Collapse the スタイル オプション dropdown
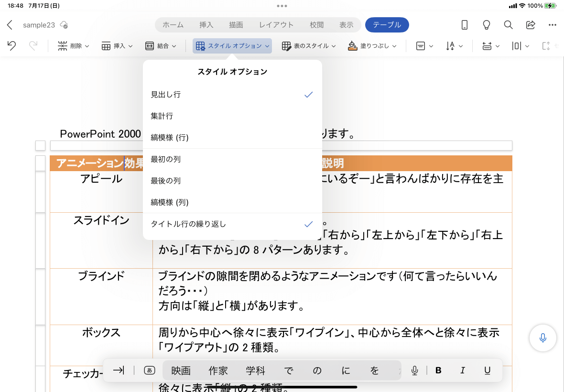 pos(232,46)
